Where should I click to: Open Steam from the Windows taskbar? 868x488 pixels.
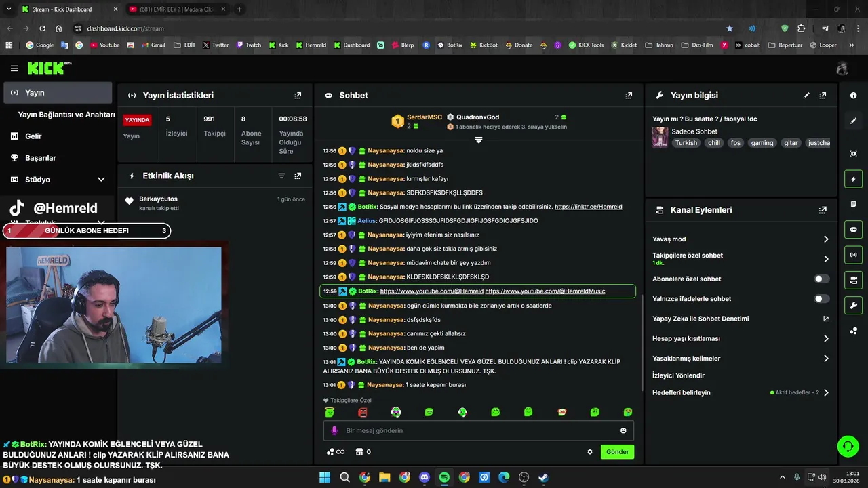click(x=543, y=477)
